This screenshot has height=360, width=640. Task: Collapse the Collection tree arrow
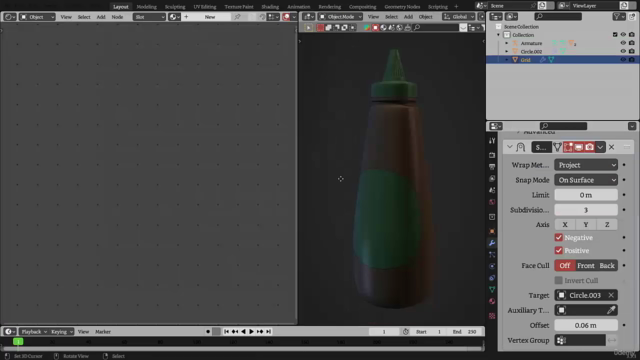(498, 35)
